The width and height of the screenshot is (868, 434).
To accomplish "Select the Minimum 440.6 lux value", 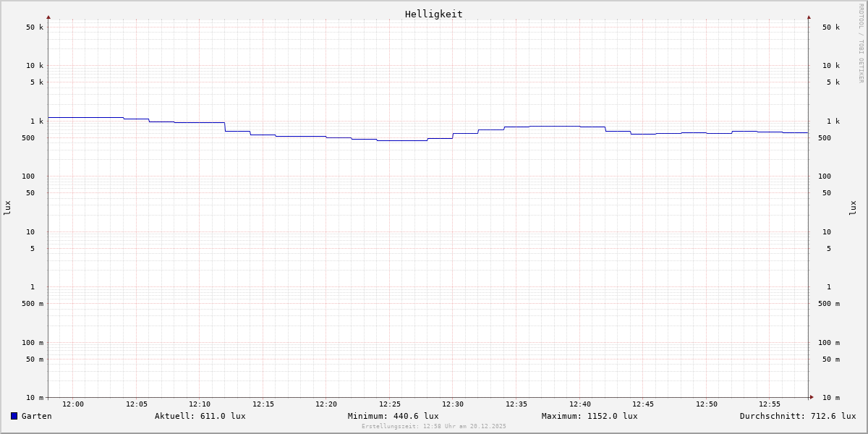I will point(393,416).
